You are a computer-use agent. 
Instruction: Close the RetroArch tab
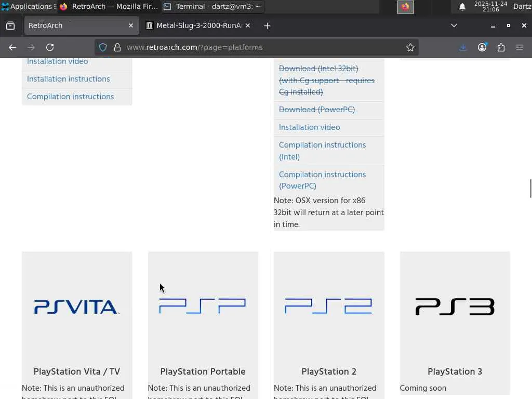[x=131, y=25]
